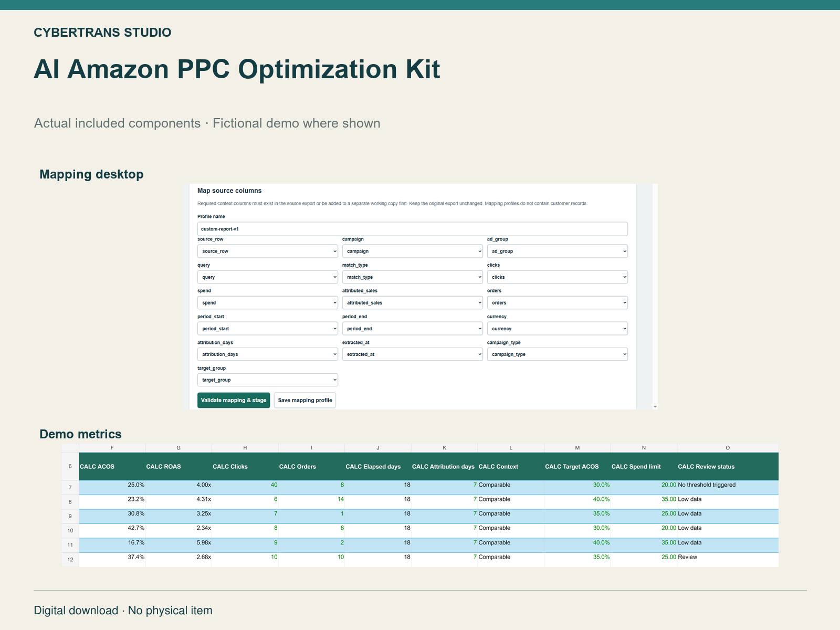Open the ad_group dropdown
840x630 pixels.
click(558, 251)
